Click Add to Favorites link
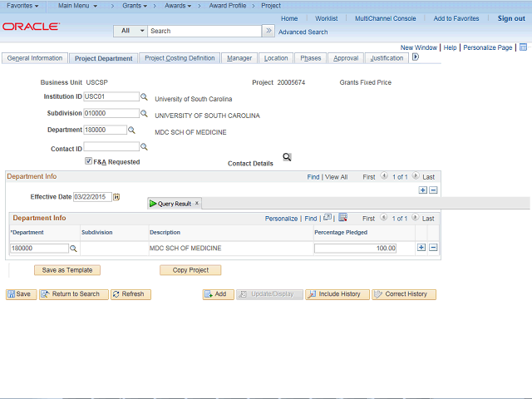Image resolution: width=532 pixels, height=399 pixels. point(456,18)
